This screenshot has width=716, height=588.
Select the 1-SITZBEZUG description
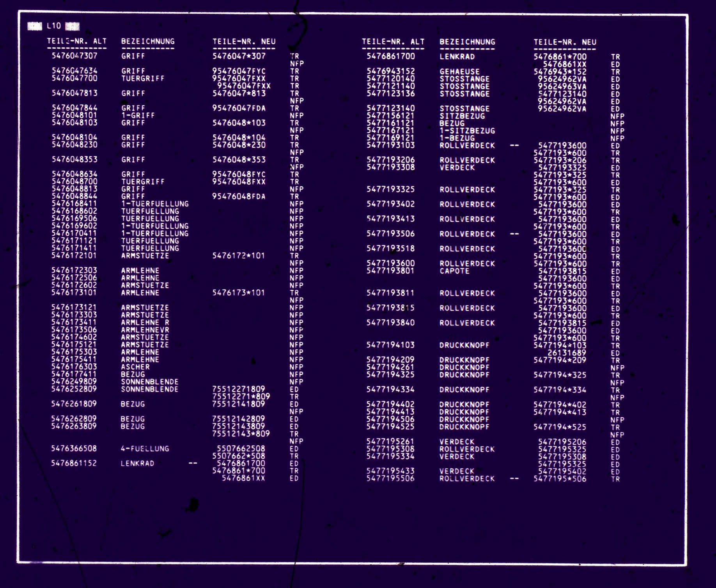467,131
